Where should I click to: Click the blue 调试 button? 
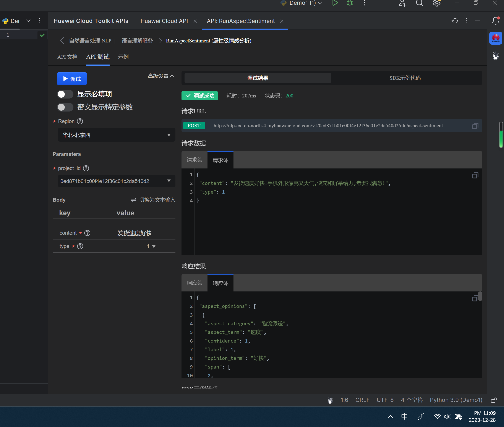[72, 79]
